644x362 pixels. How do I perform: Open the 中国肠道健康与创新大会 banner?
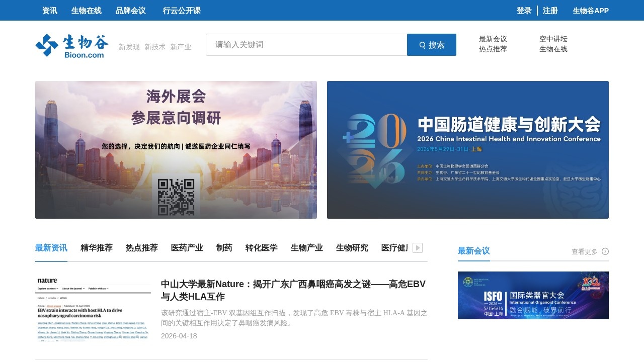468,150
